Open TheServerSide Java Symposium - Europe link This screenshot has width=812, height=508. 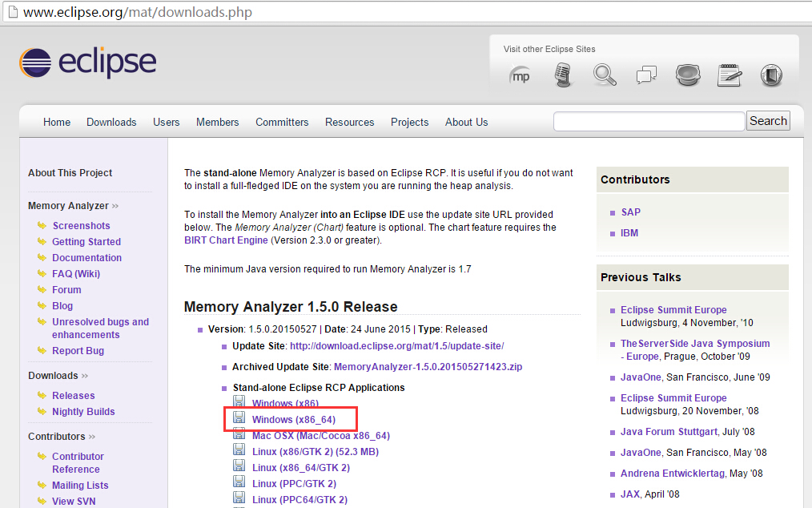695,350
